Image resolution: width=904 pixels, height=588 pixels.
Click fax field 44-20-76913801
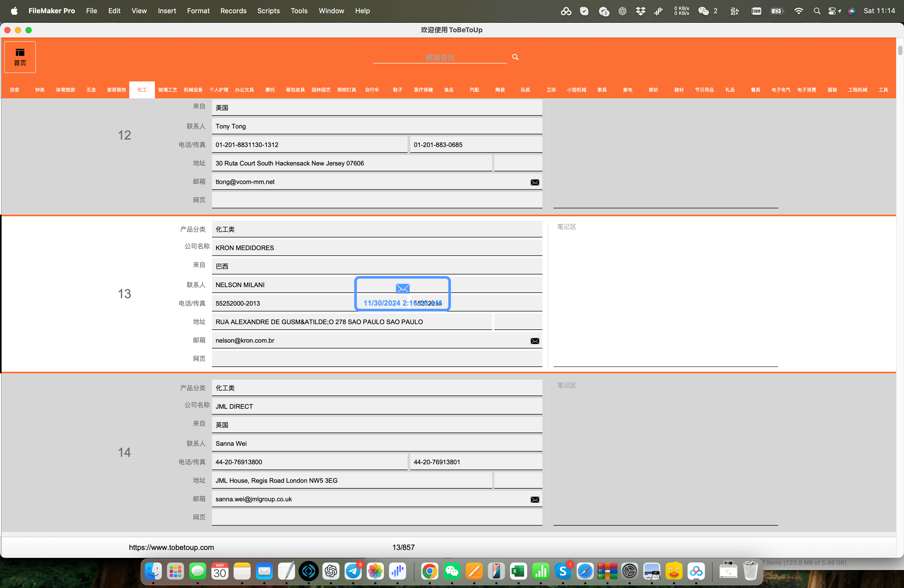tap(476, 462)
